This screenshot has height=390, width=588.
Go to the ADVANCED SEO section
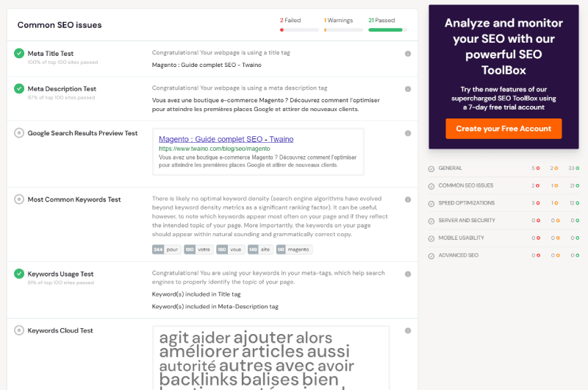pos(458,255)
